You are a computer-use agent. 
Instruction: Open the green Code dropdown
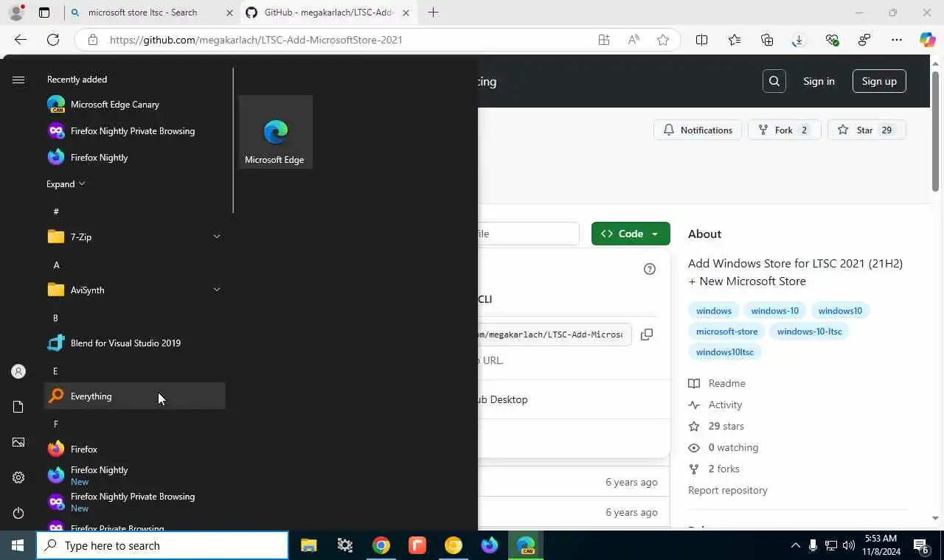point(631,234)
